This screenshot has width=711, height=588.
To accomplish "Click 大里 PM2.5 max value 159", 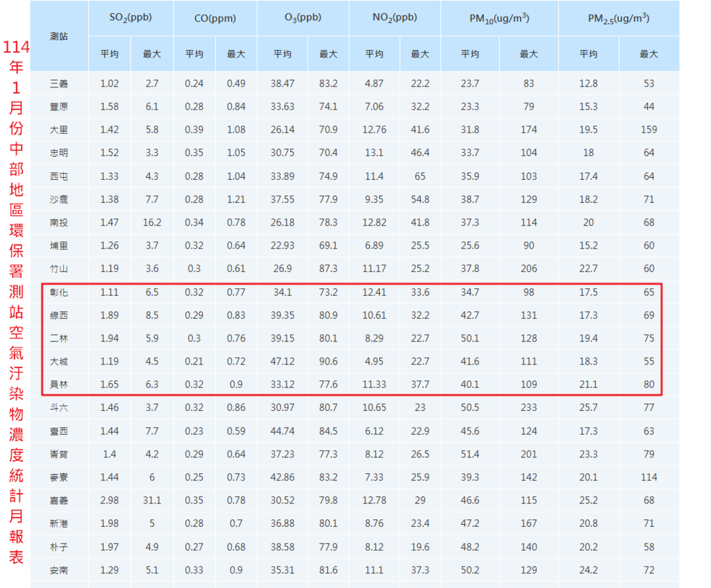I will pos(649,130).
